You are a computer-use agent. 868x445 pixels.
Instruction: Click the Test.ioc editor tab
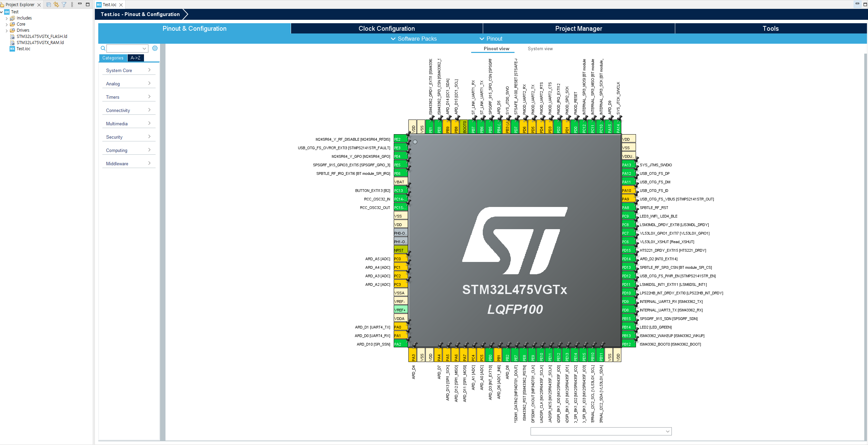tap(110, 5)
